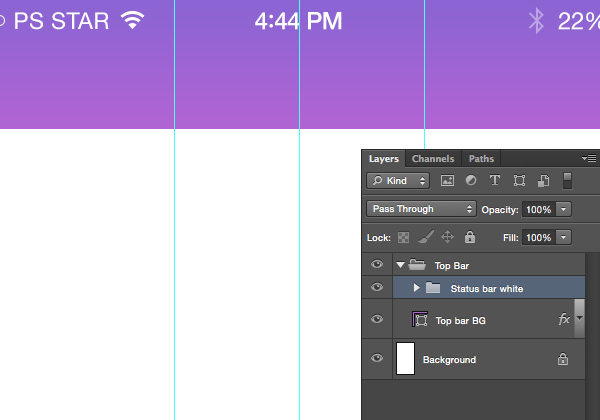This screenshot has width=600, height=420.
Task: Click Status bar white folder icon
Action: coord(433,288)
